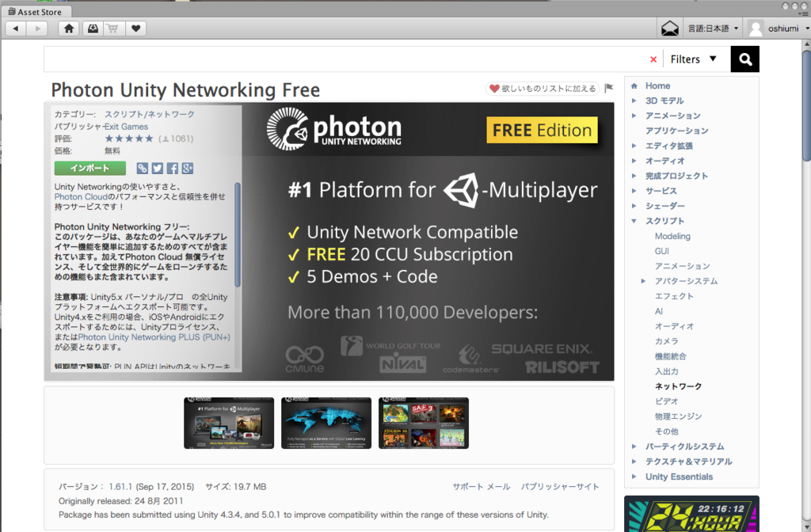The height and width of the screenshot is (532, 811).
Task: Share the asset on Google Plus
Action: click(x=187, y=168)
